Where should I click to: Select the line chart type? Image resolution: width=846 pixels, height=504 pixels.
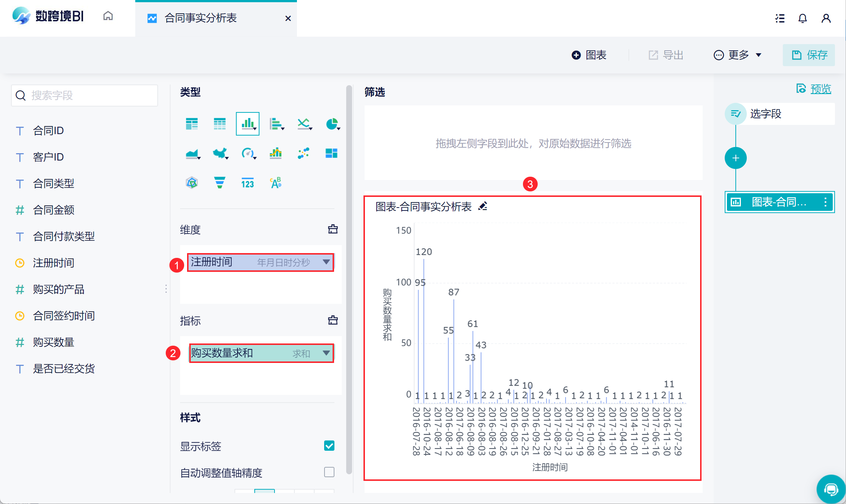pos(304,124)
